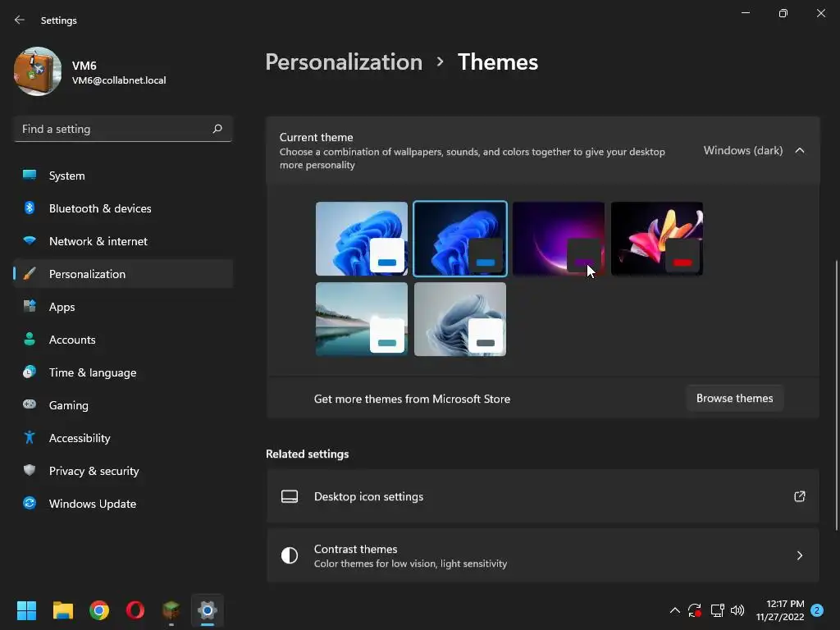
Task: Launch Google Chrome from taskbar
Action: pyautogui.click(x=99, y=610)
